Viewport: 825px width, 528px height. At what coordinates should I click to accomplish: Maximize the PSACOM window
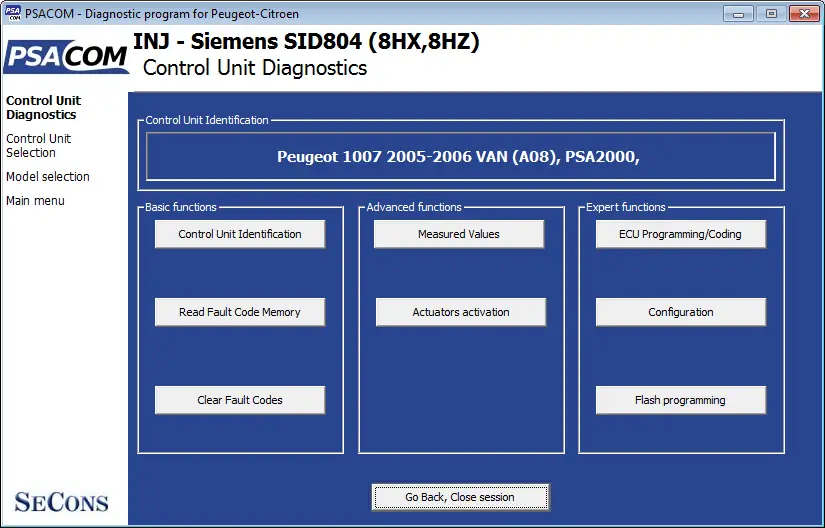tap(771, 14)
